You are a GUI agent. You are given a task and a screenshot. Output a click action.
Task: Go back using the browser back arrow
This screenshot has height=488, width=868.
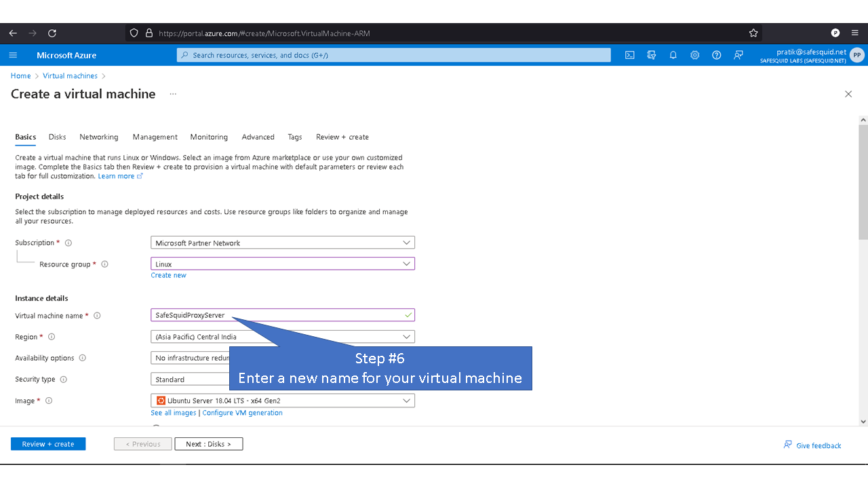click(13, 33)
